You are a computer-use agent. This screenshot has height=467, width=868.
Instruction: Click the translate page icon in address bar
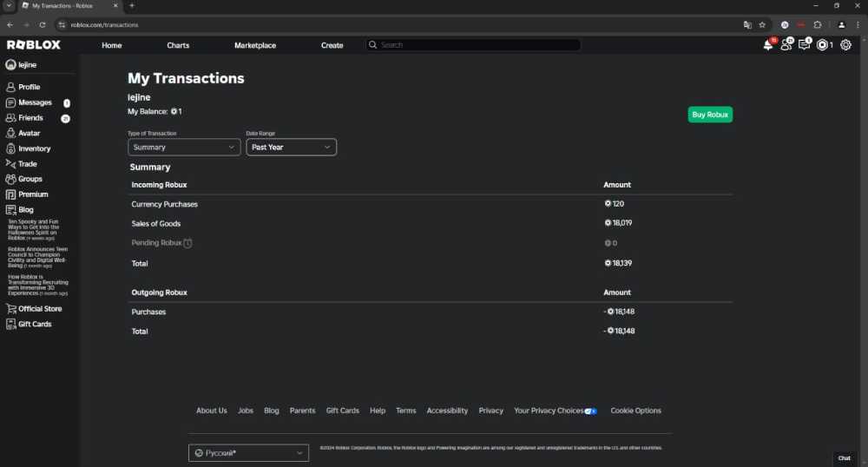[747, 25]
